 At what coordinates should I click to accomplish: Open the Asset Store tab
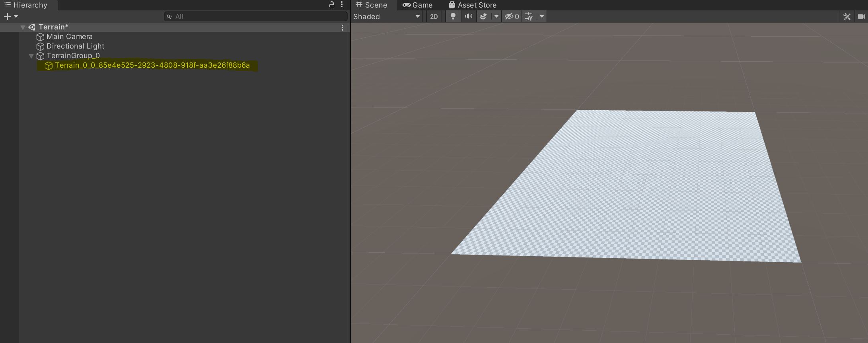(473, 5)
